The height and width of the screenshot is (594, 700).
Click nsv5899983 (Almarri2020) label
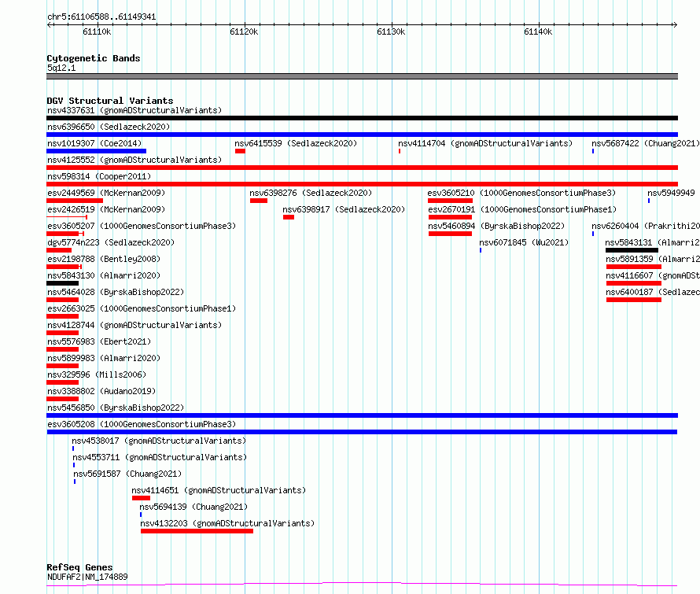(104, 358)
